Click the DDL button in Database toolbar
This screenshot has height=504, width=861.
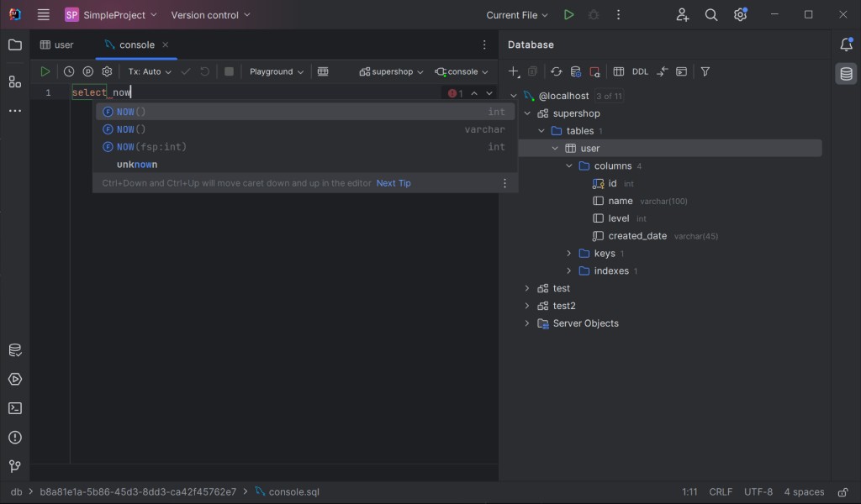tap(640, 72)
